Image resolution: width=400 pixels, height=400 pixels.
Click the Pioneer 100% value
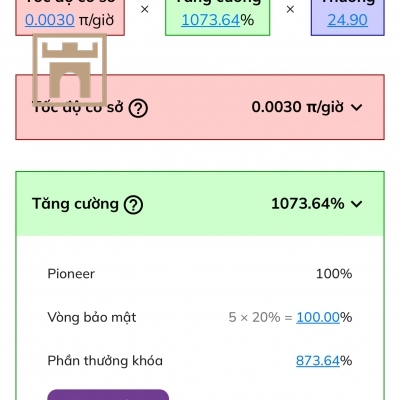[x=334, y=274]
